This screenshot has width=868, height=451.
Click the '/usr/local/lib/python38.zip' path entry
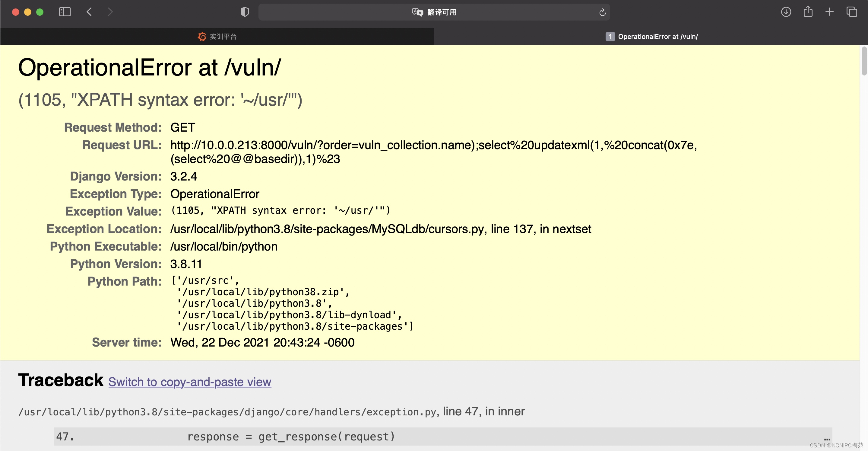[263, 292]
